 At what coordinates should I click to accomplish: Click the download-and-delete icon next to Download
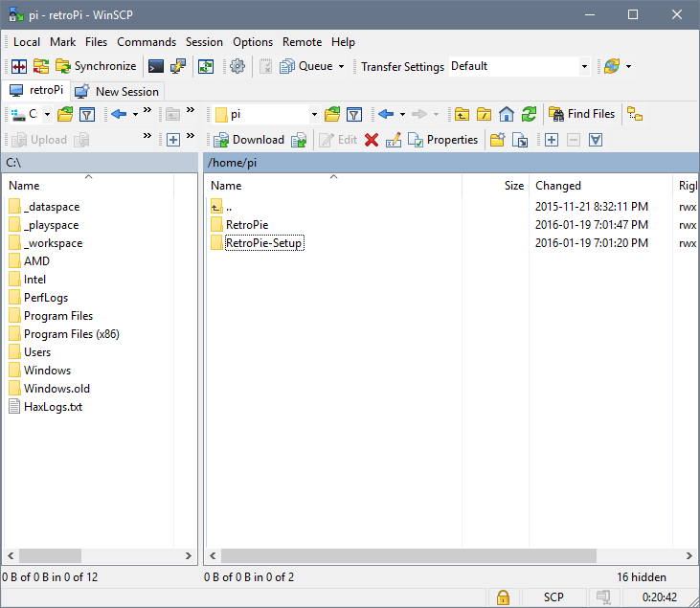[x=299, y=140]
